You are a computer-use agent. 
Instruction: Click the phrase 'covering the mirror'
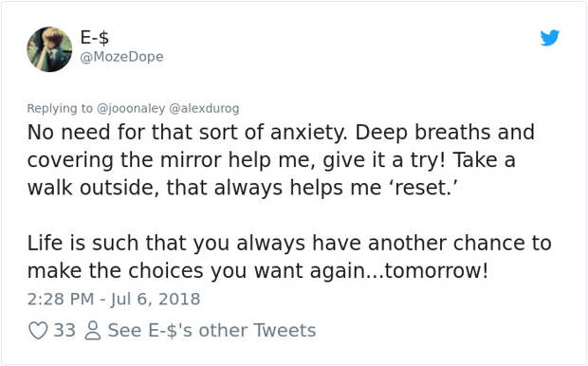coord(124,160)
